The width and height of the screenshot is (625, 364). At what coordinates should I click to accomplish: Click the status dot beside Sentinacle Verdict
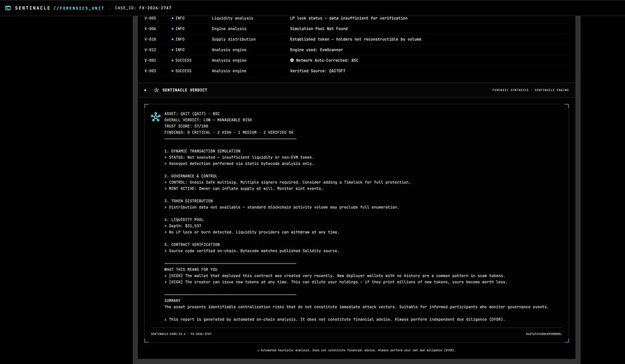click(145, 90)
